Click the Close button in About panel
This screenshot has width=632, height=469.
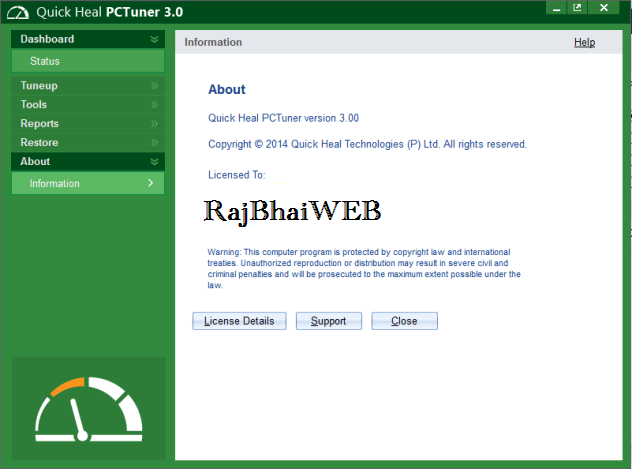[404, 321]
